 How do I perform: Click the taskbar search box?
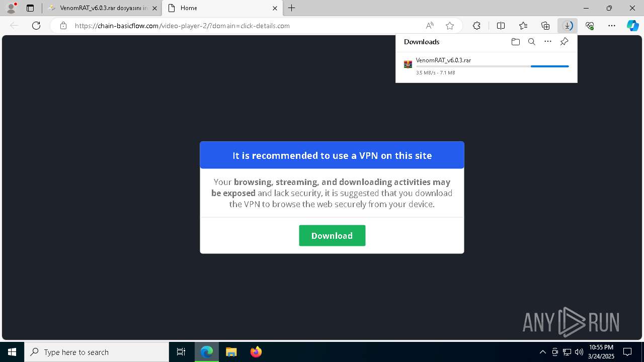pyautogui.click(x=97, y=352)
